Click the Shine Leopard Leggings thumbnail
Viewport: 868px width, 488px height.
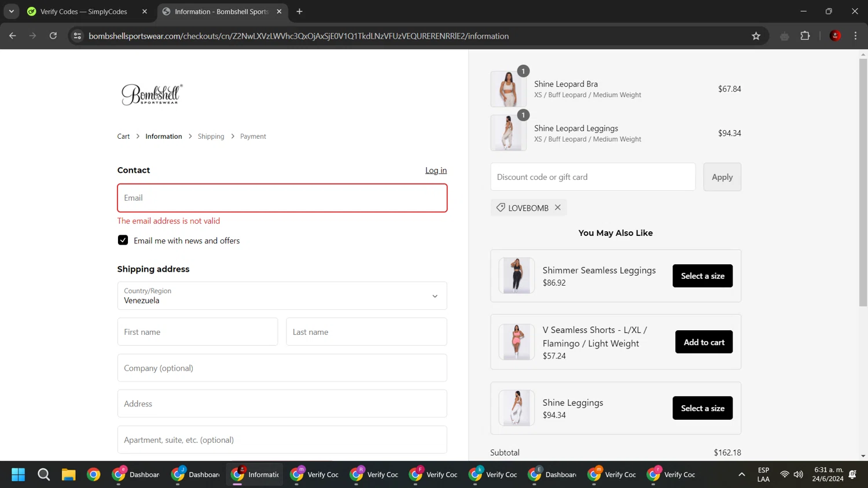coord(508,133)
